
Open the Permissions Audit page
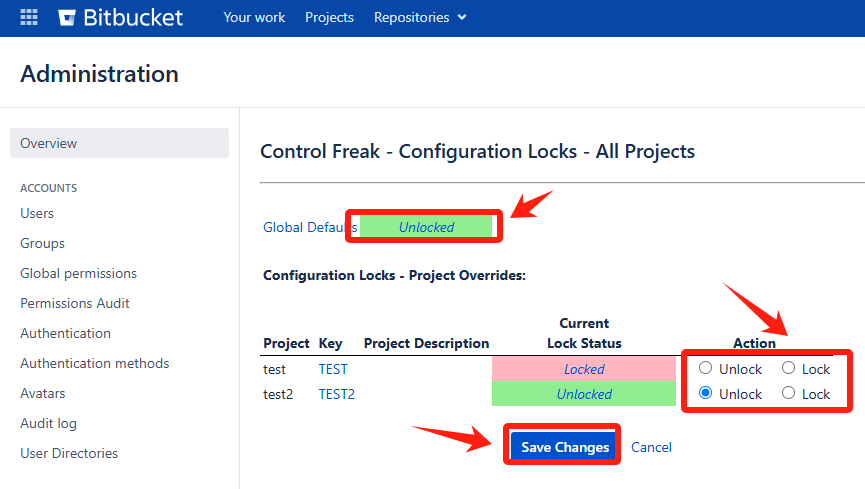(74, 304)
